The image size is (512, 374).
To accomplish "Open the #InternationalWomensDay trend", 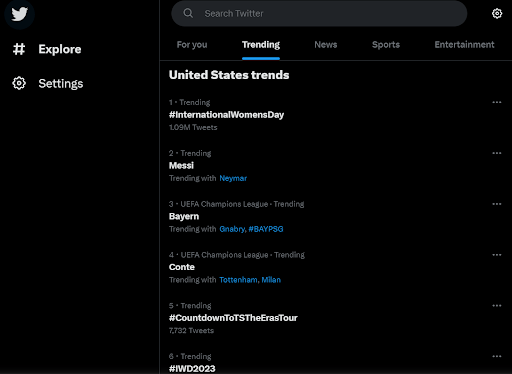I will 226,115.
